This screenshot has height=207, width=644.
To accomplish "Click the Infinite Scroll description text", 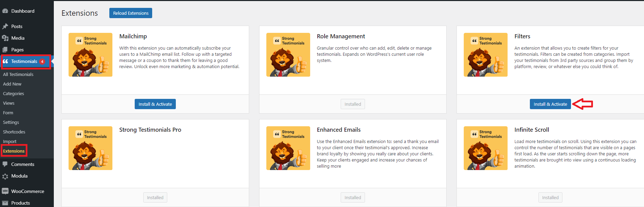I will [x=575, y=154].
